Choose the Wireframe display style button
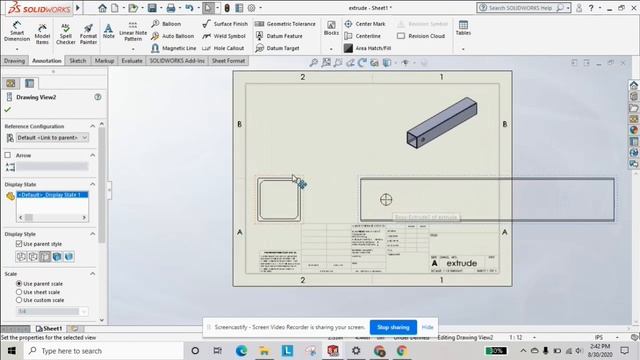 click(x=21, y=257)
